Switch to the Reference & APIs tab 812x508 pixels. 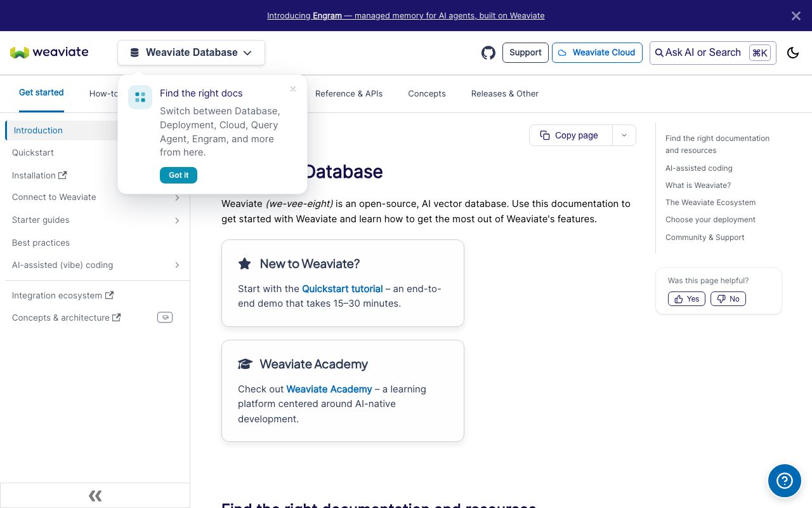[x=349, y=94]
